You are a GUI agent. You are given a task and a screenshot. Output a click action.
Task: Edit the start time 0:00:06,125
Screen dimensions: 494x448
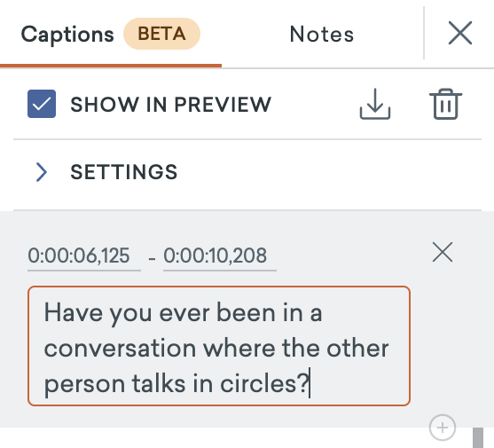click(x=84, y=256)
